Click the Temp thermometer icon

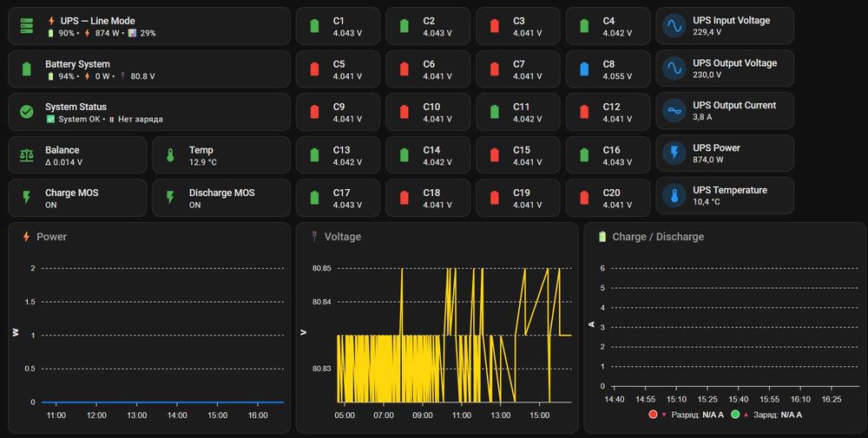coord(170,155)
